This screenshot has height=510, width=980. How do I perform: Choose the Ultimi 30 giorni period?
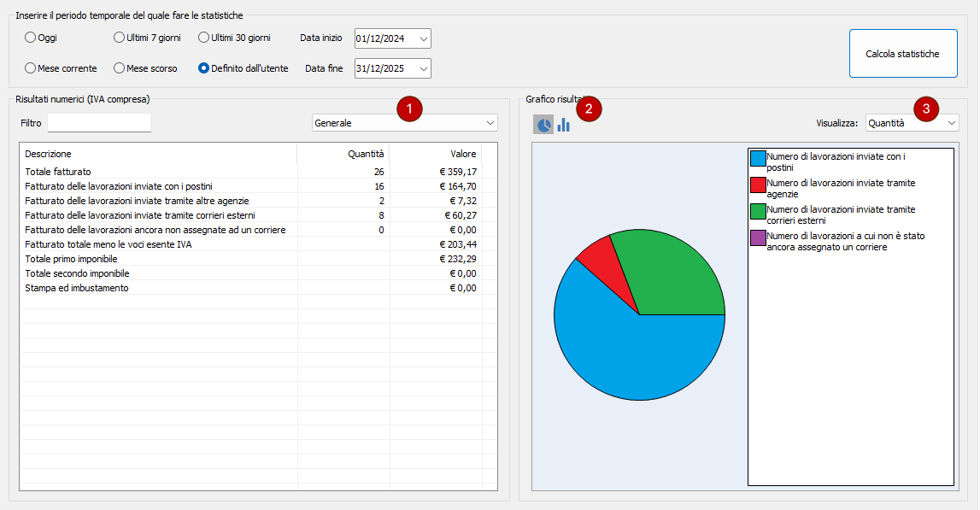(x=203, y=38)
